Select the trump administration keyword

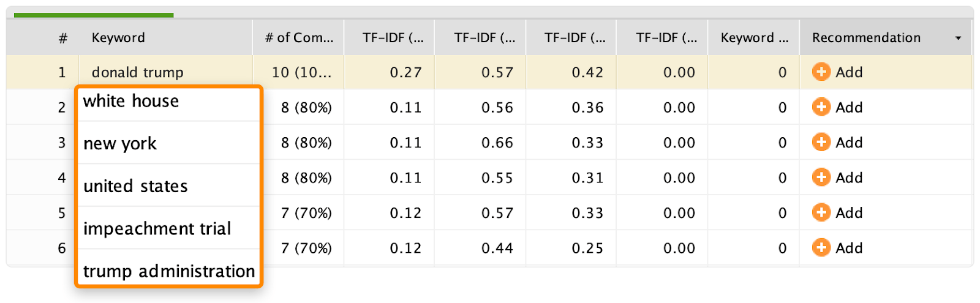(168, 271)
